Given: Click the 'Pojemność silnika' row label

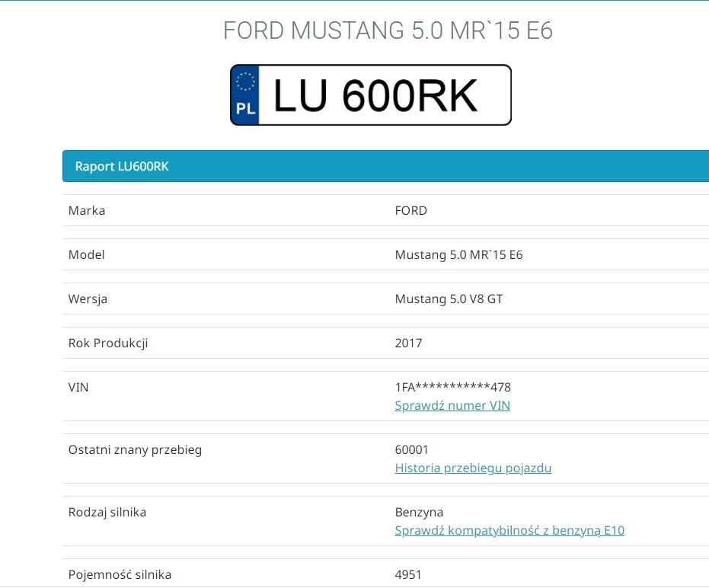Looking at the screenshot, I should (x=120, y=575).
